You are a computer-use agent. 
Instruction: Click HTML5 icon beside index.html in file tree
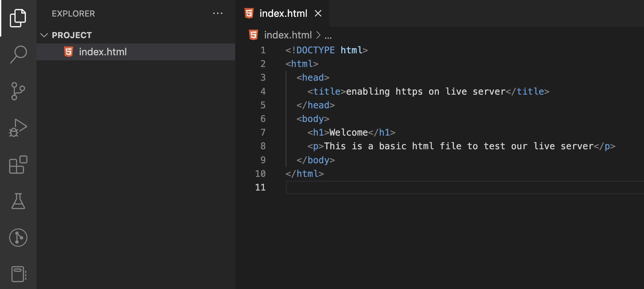click(69, 51)
